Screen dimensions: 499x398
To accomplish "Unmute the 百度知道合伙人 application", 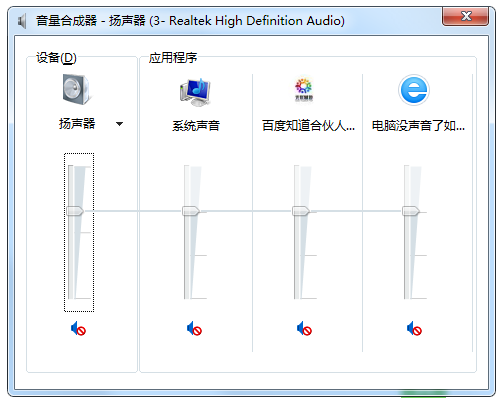I will (x=304, y=329).
